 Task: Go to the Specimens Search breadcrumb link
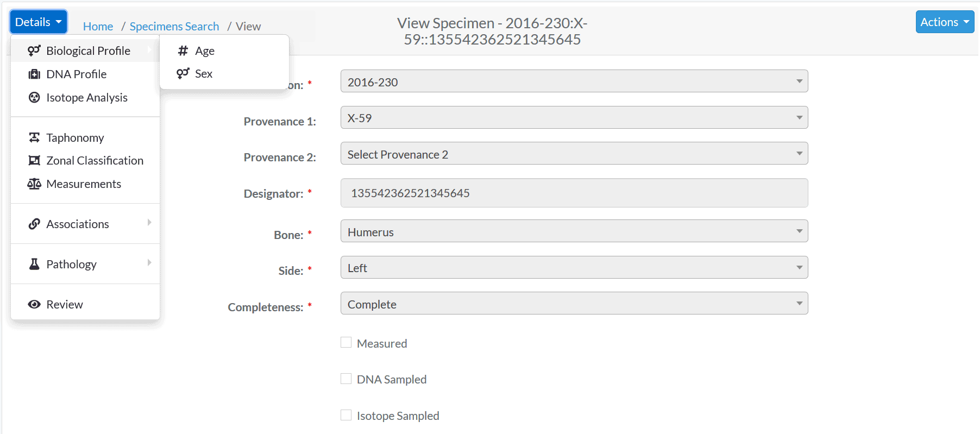point(174,26)
